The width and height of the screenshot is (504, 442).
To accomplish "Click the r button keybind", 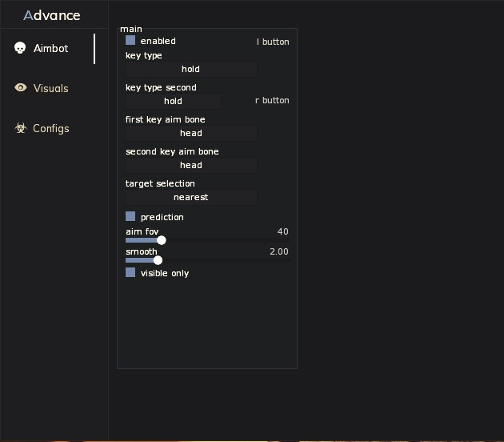I will click(272, 100).
